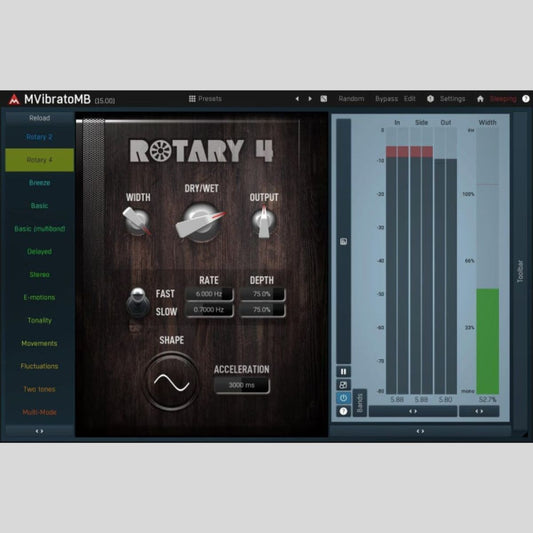
Task: Click the home icon in title bar
Action: coord(480,99)
